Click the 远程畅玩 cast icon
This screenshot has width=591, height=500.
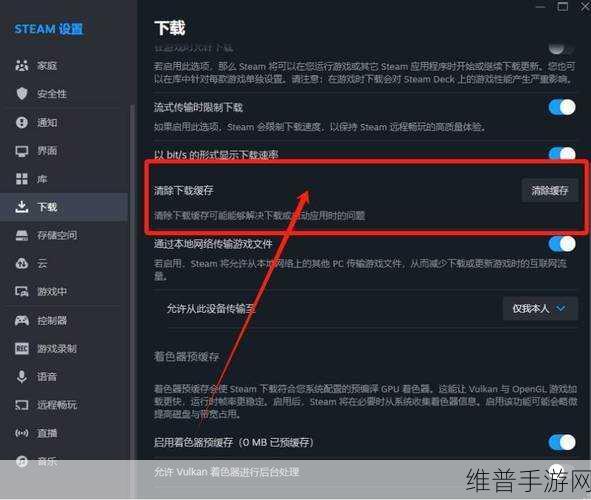[22, 405]
